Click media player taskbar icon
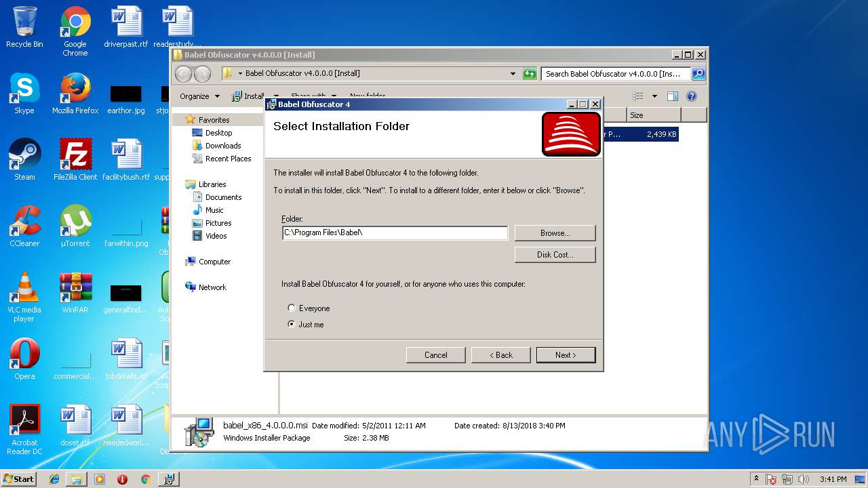This screenshot has width=868, height=488. point(100,479)
